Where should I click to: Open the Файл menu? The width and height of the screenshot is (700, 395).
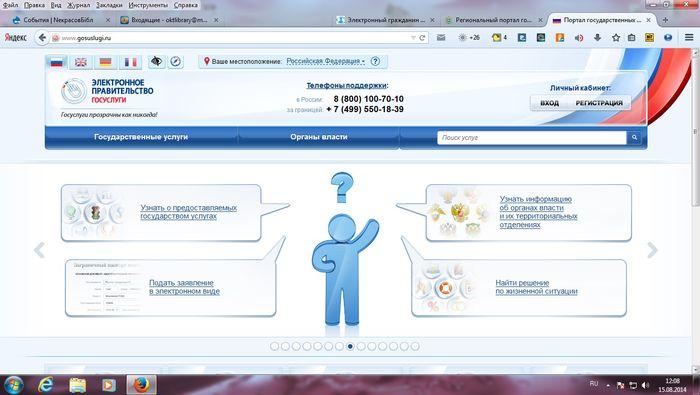(10, 5)
